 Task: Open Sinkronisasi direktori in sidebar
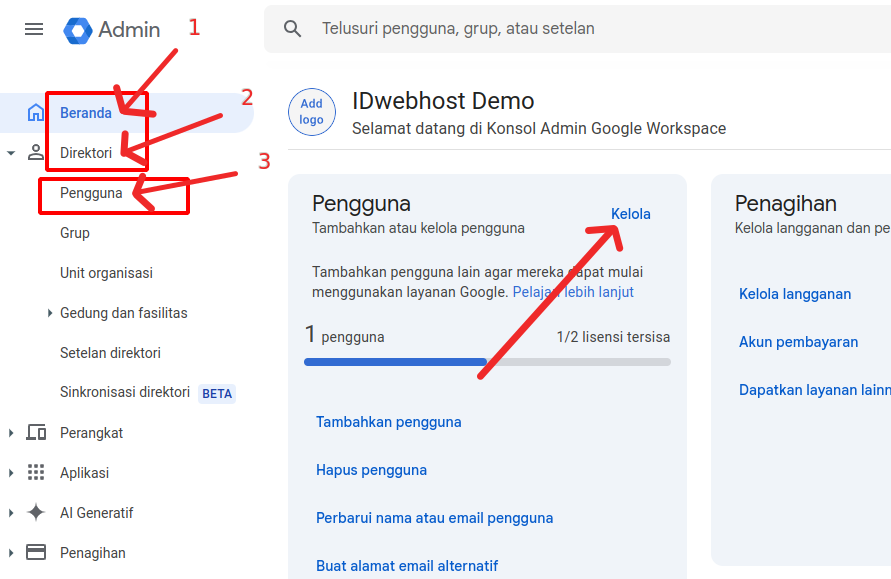click(124, 392)
